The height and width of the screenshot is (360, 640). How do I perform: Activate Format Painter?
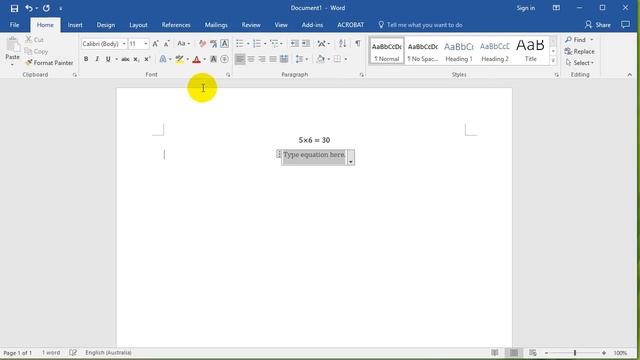click(x=49, y=63)
